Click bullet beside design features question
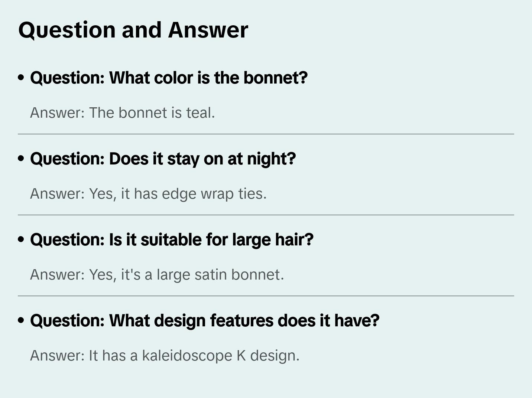532x398 pixels. coord(21,321)
